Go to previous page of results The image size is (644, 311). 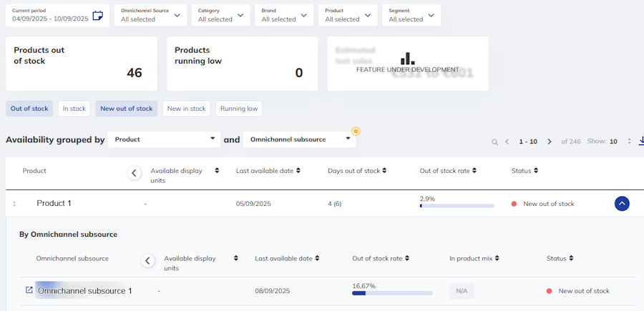point(507,142)
